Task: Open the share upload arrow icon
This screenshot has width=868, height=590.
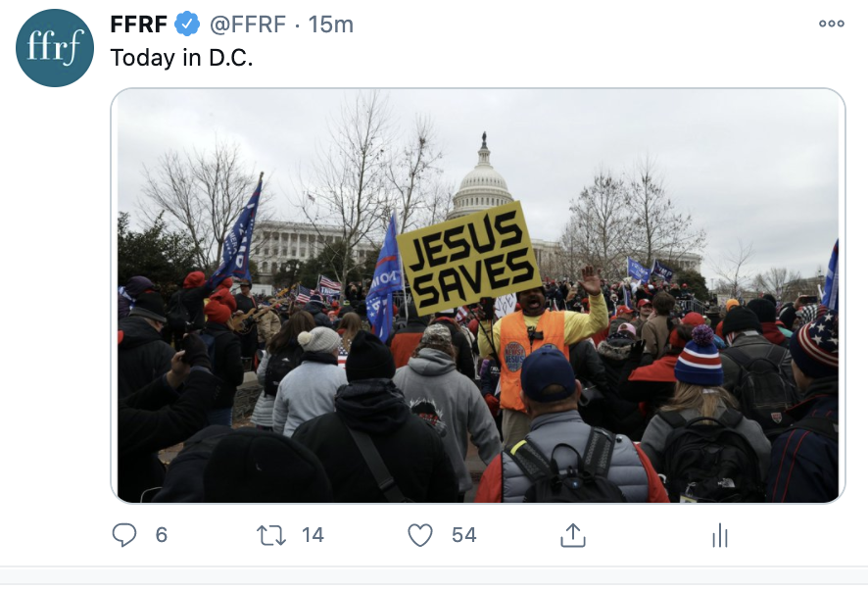Action: point(573,535)
